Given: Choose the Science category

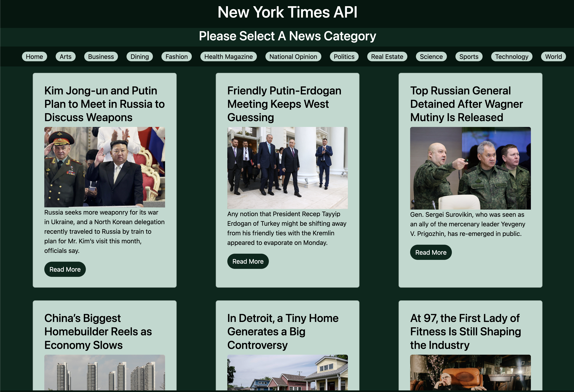Looking at the screenshot, I should point(431,56).
